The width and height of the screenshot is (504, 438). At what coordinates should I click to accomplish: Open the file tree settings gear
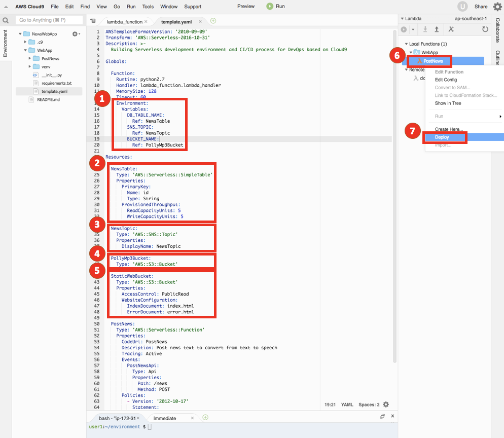click(x=75, y=34)
